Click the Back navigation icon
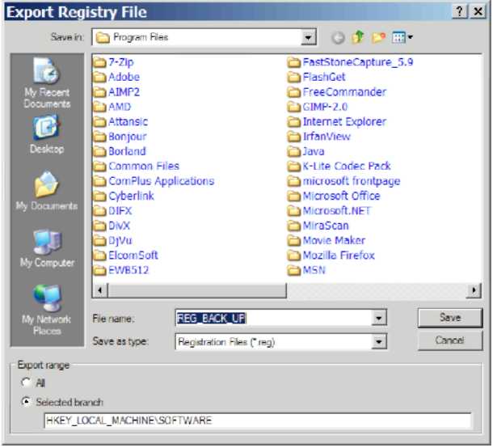The height and width of the screenshot is (448, 493). (x=339, y=38)
